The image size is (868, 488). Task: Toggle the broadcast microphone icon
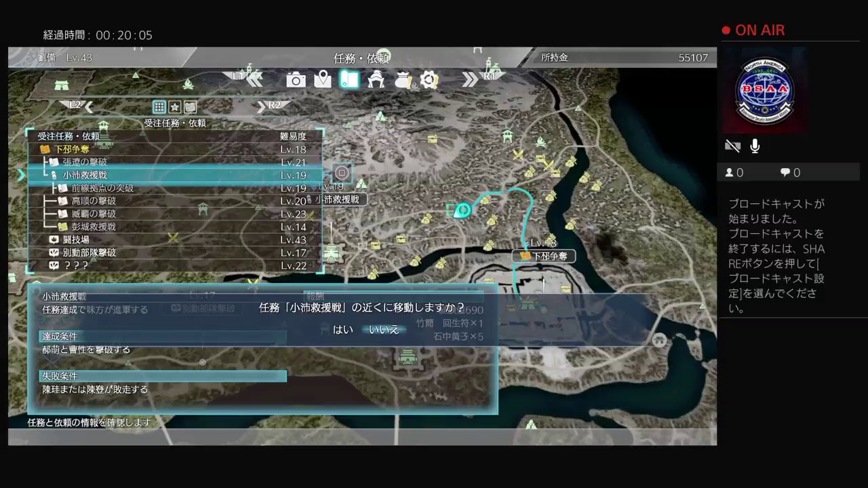[x=755, y=146]
